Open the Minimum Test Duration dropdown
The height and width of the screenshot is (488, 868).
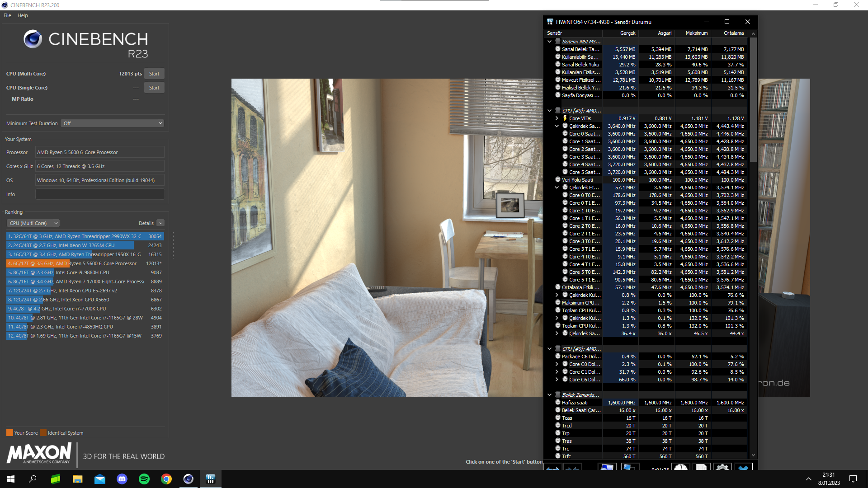pyautogui.click(x=112, y=123)
